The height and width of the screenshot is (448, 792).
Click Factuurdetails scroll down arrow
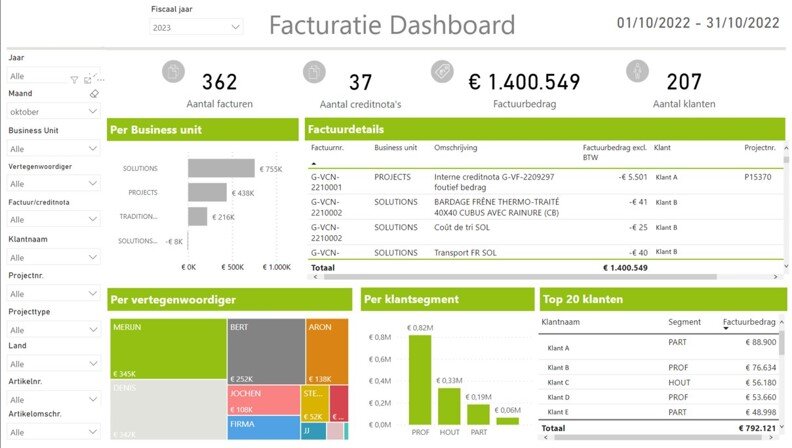pyautogui.click(x=786, y=266)
